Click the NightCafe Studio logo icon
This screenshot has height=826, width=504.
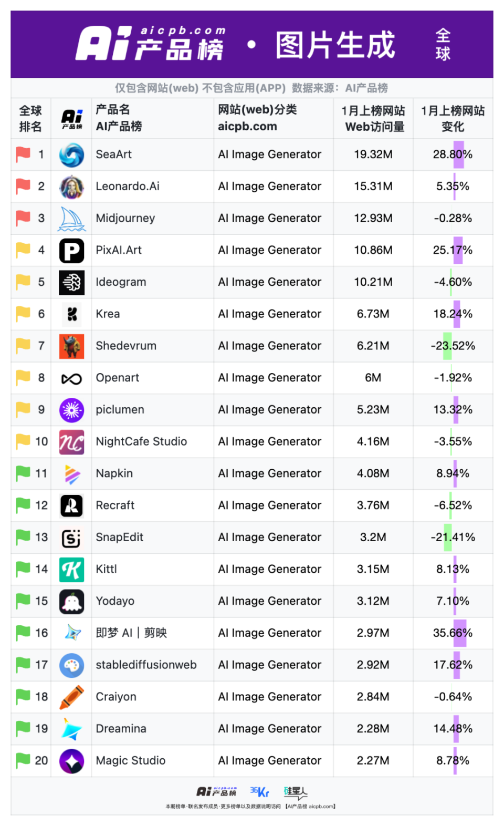[71, 442]
